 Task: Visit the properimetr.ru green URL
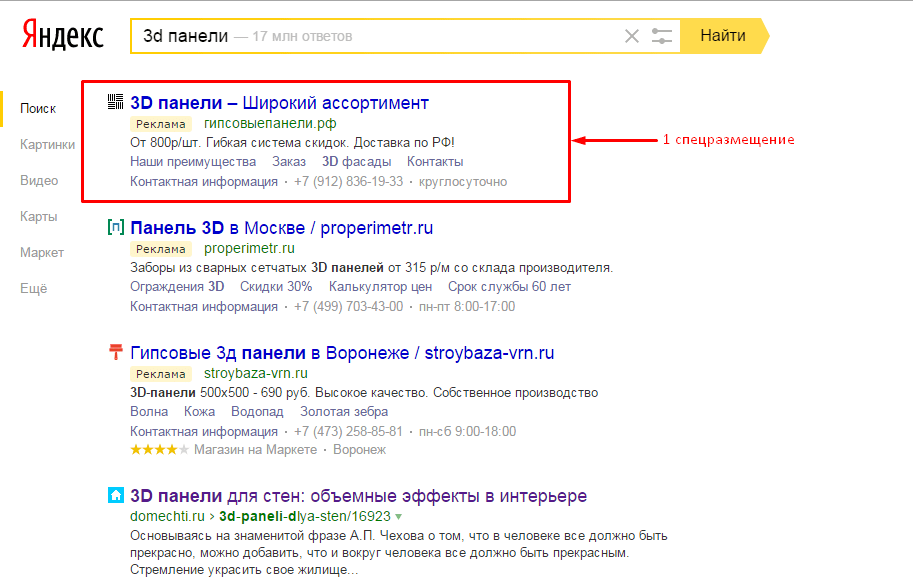point(249,248)
